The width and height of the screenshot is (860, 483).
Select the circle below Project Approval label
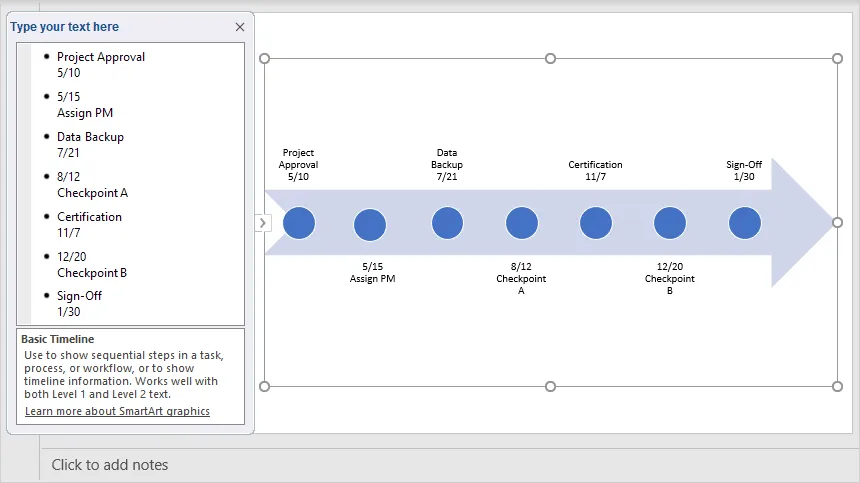tap(299, 223)
